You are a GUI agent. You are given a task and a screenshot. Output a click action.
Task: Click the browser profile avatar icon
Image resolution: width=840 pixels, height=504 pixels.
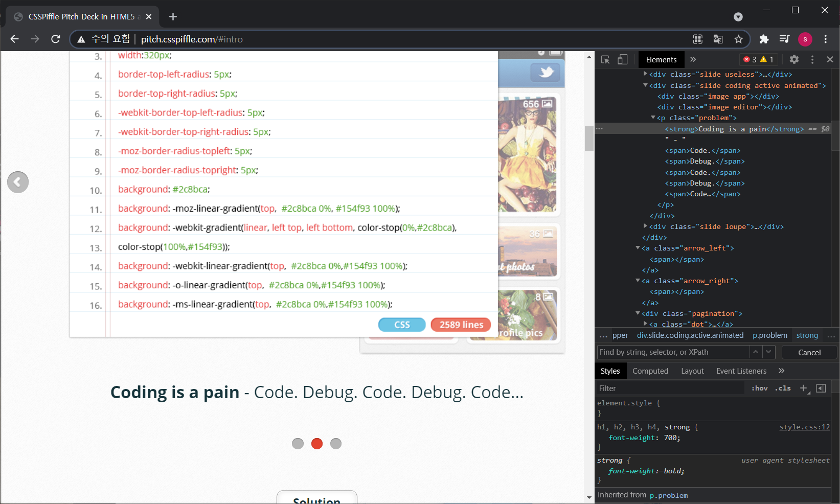coord(805,39)
